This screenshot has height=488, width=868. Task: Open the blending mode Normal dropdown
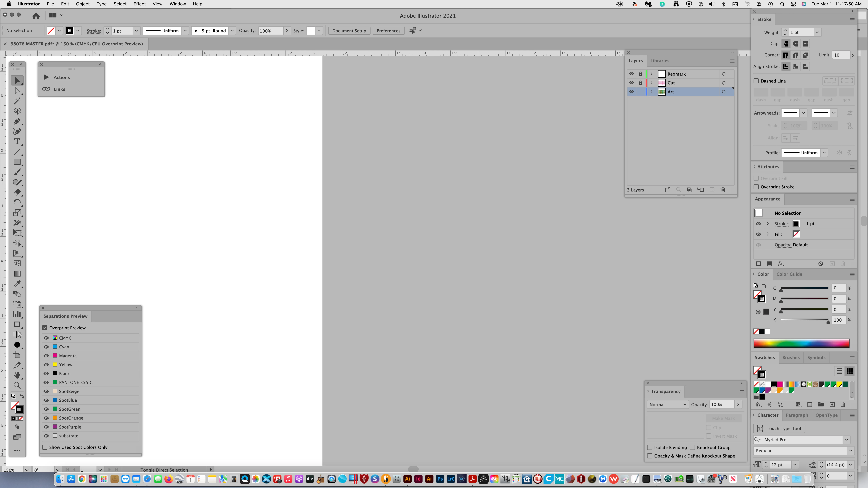(x=667, y=404)
